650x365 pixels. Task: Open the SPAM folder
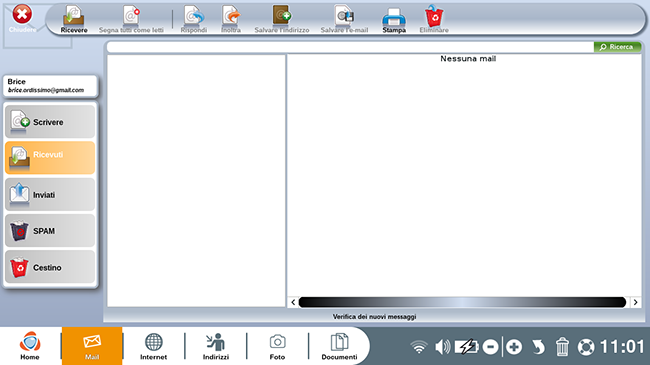(x=50, y=231)
